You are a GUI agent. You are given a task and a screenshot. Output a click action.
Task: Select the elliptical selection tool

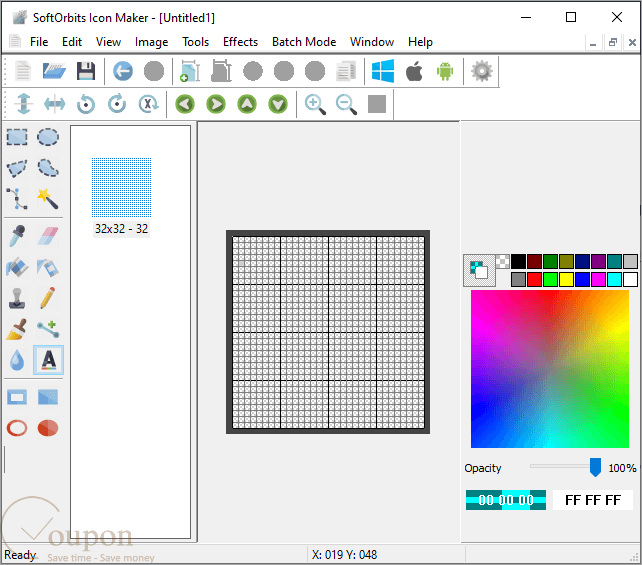48,137
